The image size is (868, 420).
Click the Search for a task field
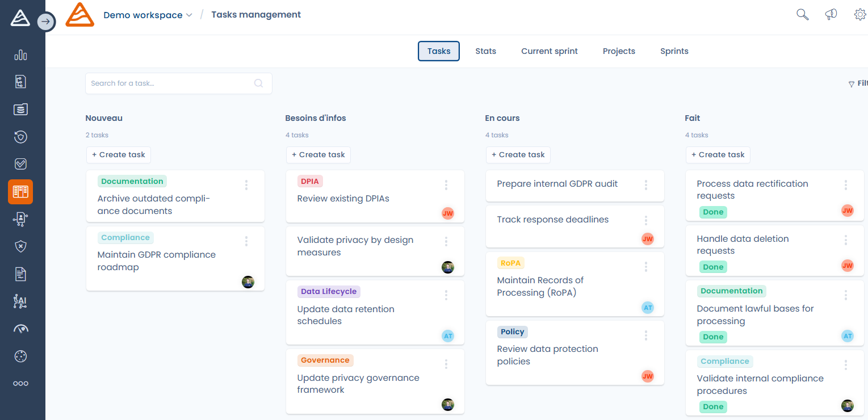(170, 83)
